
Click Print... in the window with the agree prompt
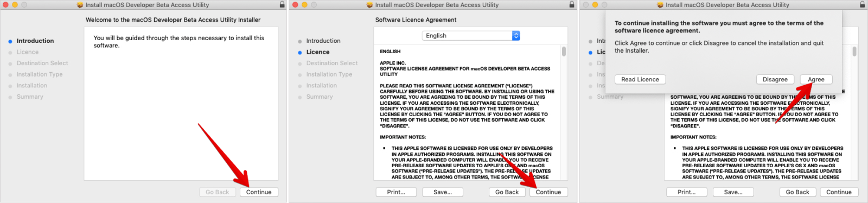click(687, 192)
